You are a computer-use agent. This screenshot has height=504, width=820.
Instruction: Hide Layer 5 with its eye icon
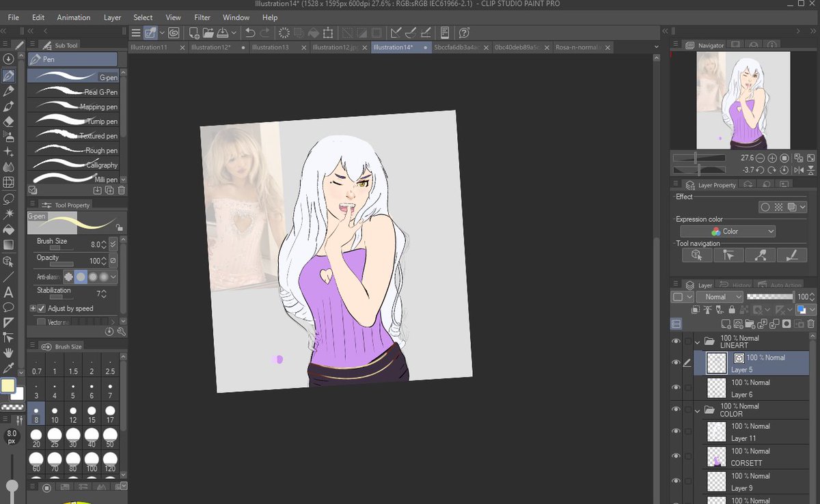tap(676, 363)
